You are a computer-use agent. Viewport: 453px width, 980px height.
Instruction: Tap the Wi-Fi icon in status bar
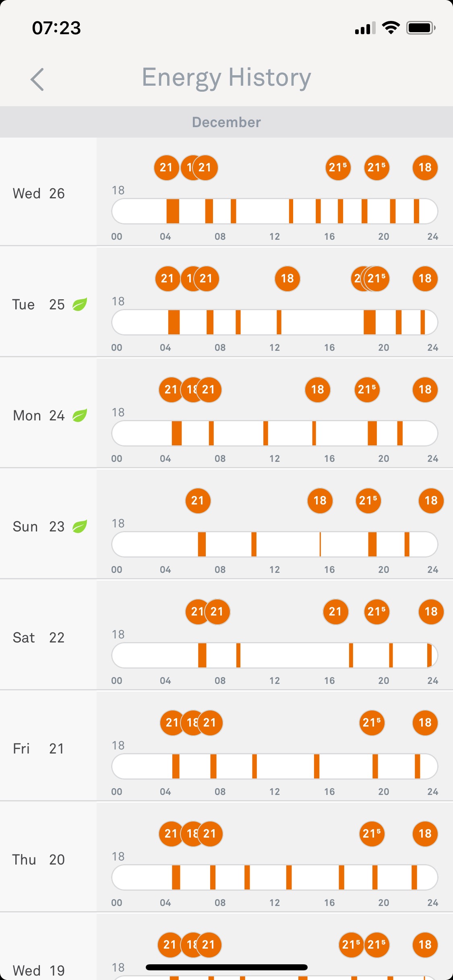(390, 28)
